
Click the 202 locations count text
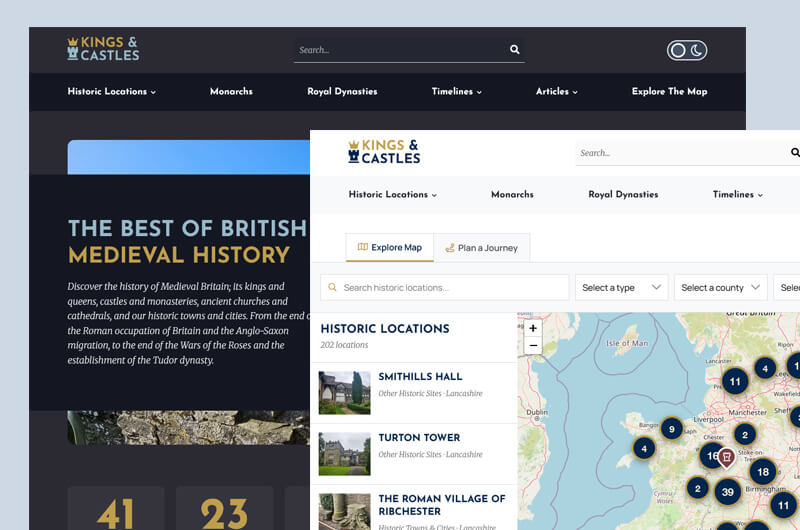click(344, 345)
